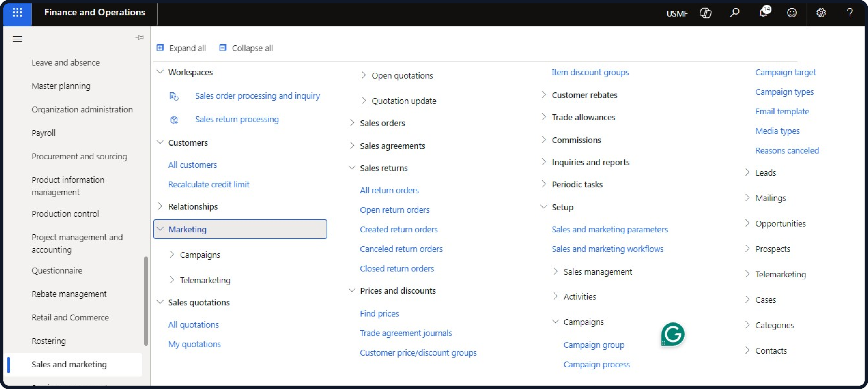The image size is (868, 389).
Task: Click the Expand all plus icon
Action: [x=160, y=48]
